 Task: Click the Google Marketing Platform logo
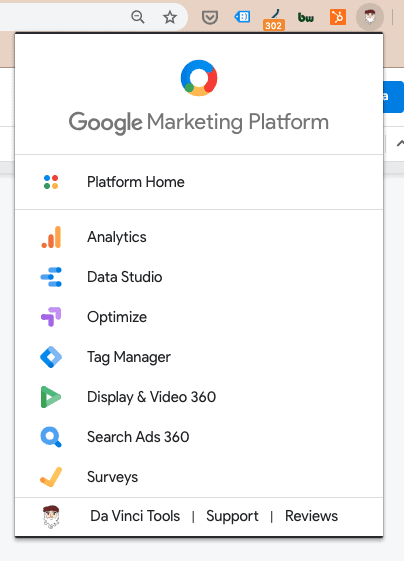(199, 78)
